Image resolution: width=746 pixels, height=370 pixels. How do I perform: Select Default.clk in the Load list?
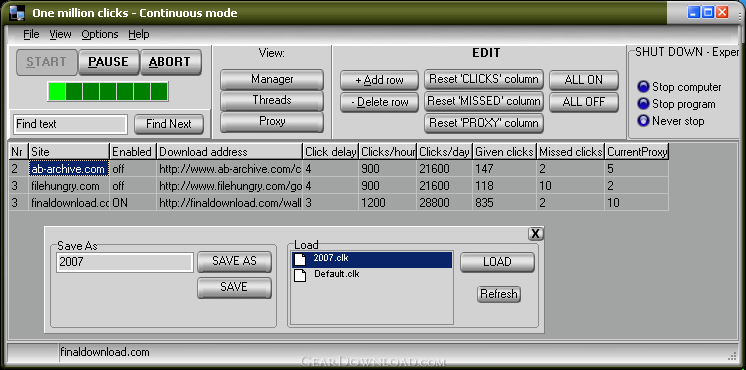(x=372, y=275)
